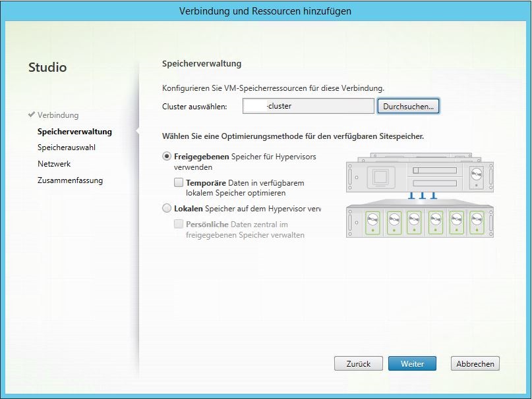
Task: Go back with the Zurück button
Action: tap(358, 363)
